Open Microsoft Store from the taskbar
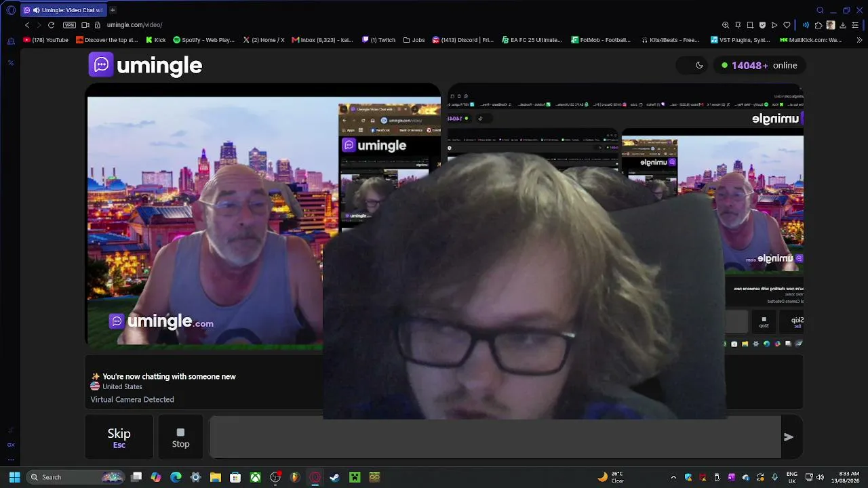 coord(235,477)
